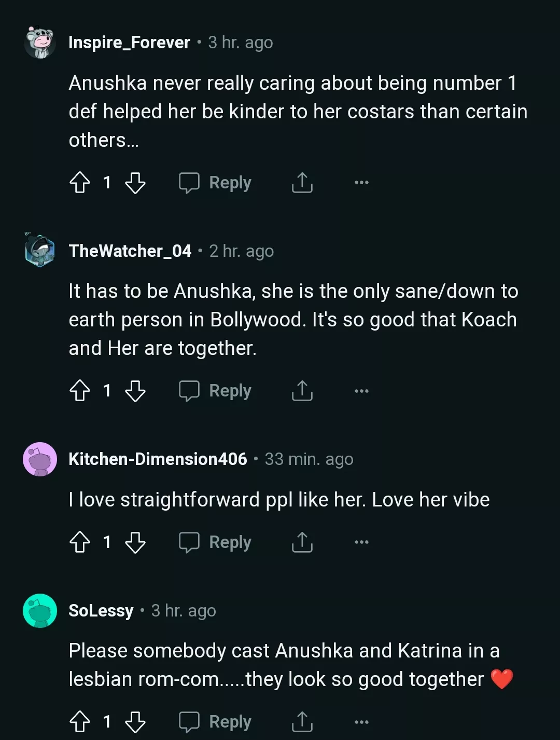Upvote SoLessy's comment
Screen dimensions: 560x740
pos(80,722)
